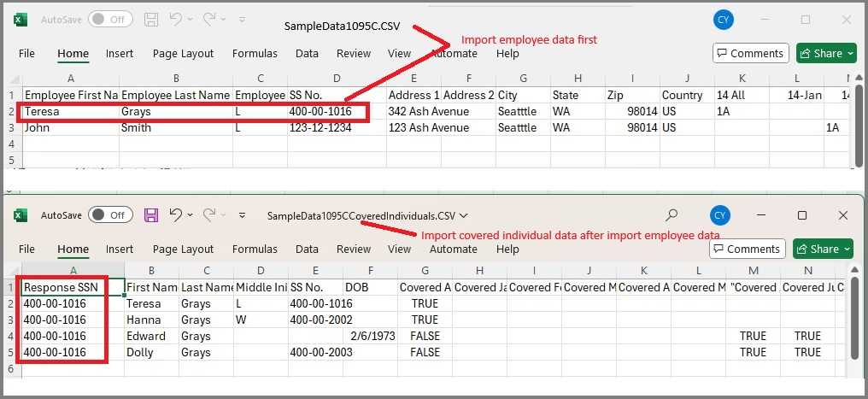Image resolution: width=868 pixels, height=399 pixels.
Task: Click CY account avatar in top window
Action: [x=723, y=19]
